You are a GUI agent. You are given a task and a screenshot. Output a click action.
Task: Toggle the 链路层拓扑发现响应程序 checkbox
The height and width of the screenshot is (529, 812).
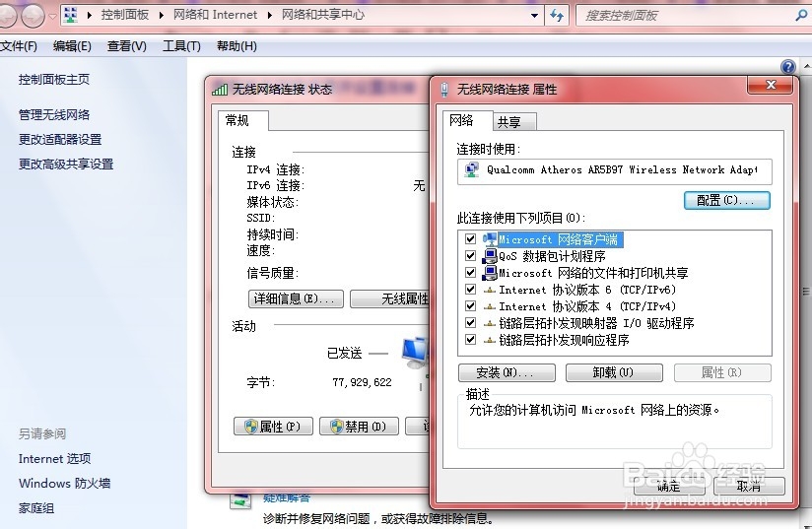click(x=470, y=340)
